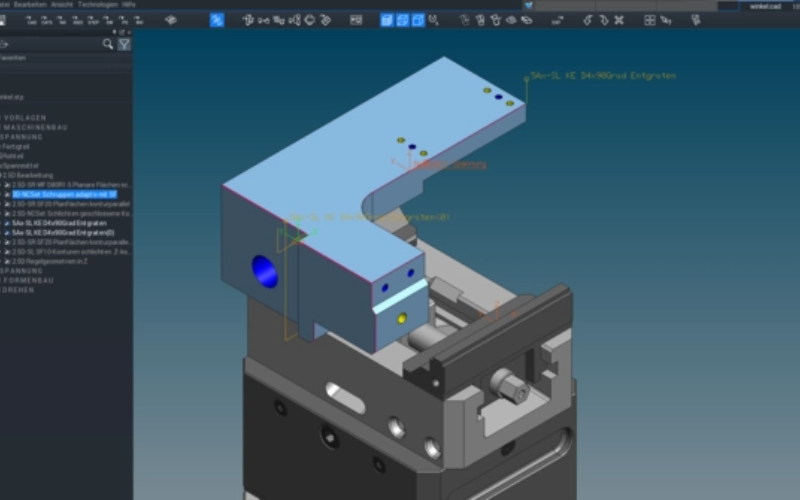Click the layers icon in the toolbar

[x=171, y=20]
